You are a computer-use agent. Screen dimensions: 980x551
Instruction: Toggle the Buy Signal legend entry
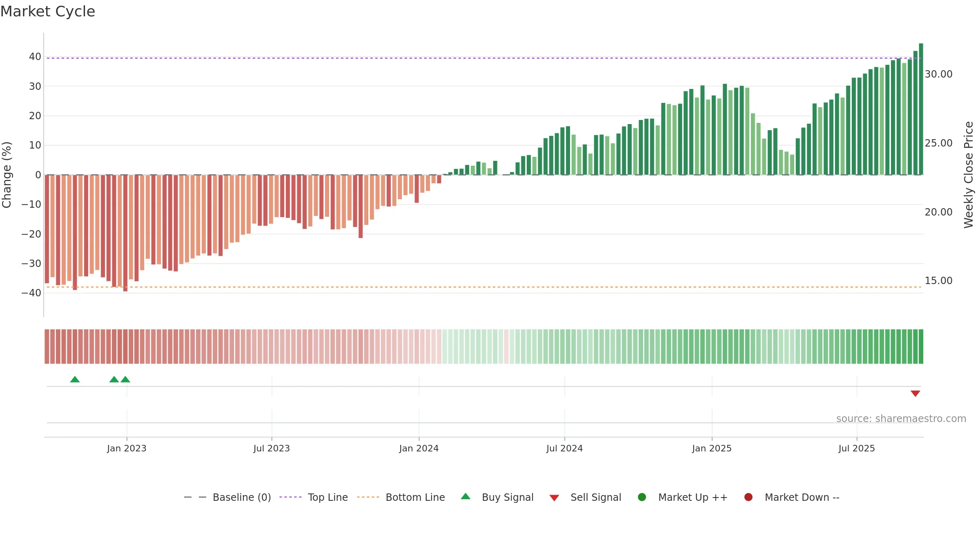(x=497, y=497)
